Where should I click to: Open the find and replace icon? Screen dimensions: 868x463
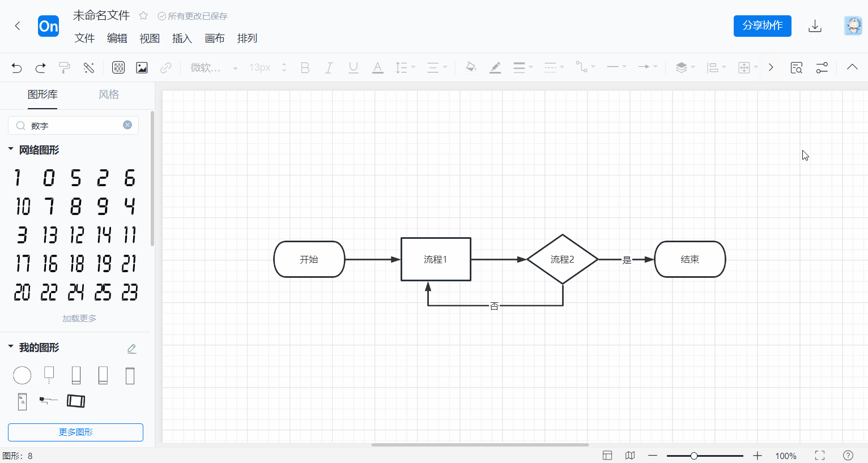click(x=796, y=68)
